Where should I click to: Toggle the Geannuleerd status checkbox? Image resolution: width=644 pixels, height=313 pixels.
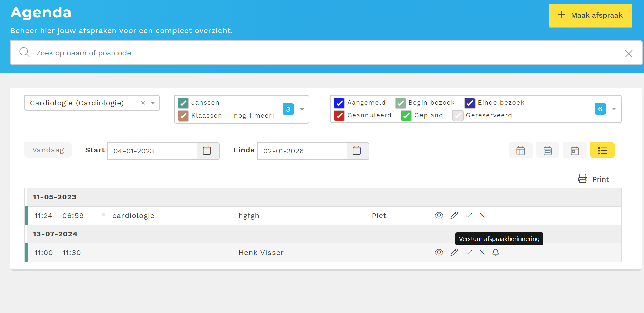pos(339,116)
